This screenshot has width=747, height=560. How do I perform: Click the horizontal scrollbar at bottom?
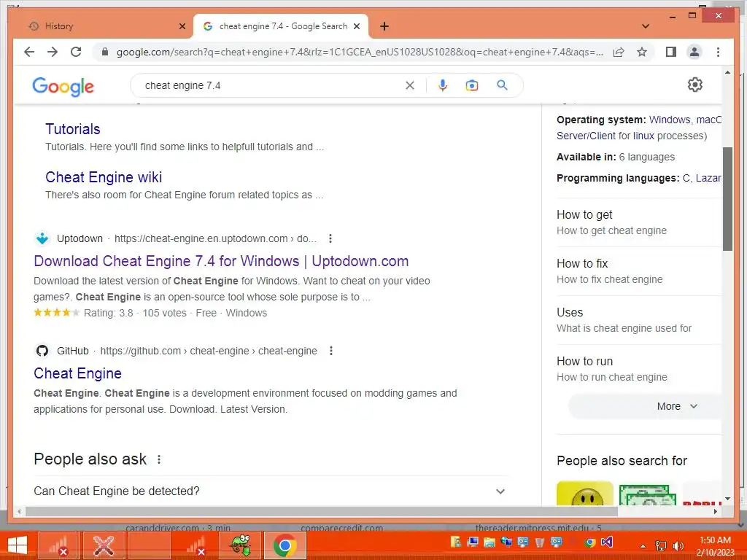(322, 511)
